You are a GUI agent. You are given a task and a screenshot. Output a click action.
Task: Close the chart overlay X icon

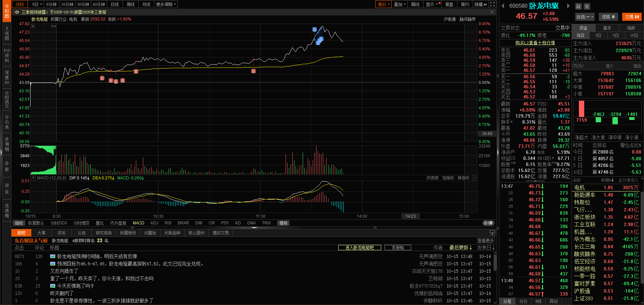coord(33,26)
